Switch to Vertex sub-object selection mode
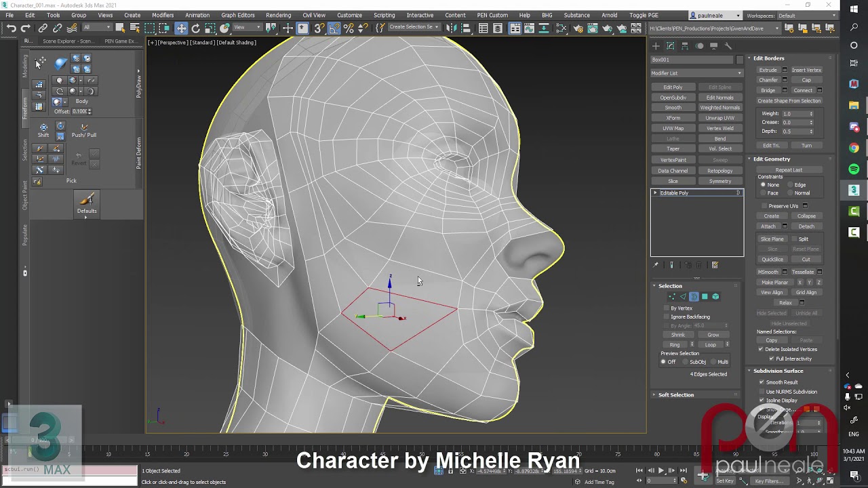 pyautogui.click(x=672, y=297)
